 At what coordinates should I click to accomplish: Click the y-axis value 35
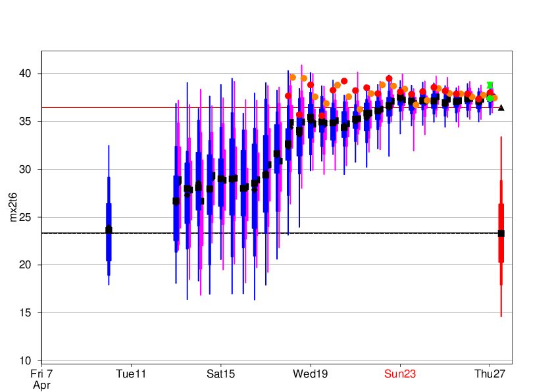(25, 122)
